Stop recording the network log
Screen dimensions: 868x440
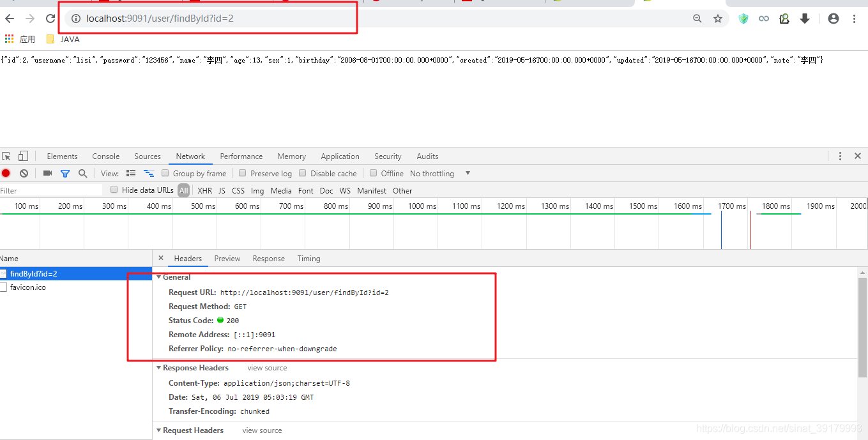tap(6, 173)
